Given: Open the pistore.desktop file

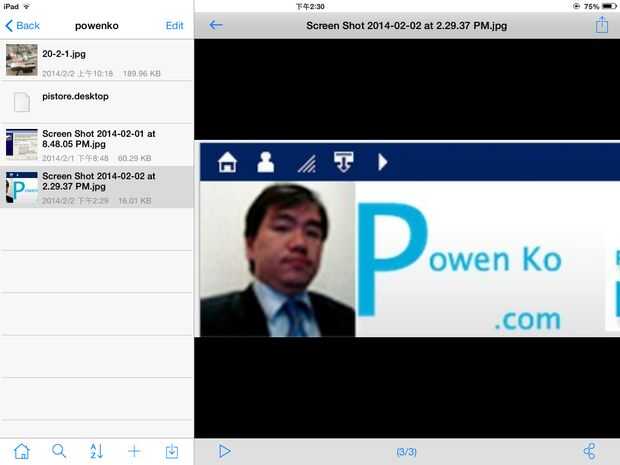Looking at the screenshot, I should pos(97,102).
